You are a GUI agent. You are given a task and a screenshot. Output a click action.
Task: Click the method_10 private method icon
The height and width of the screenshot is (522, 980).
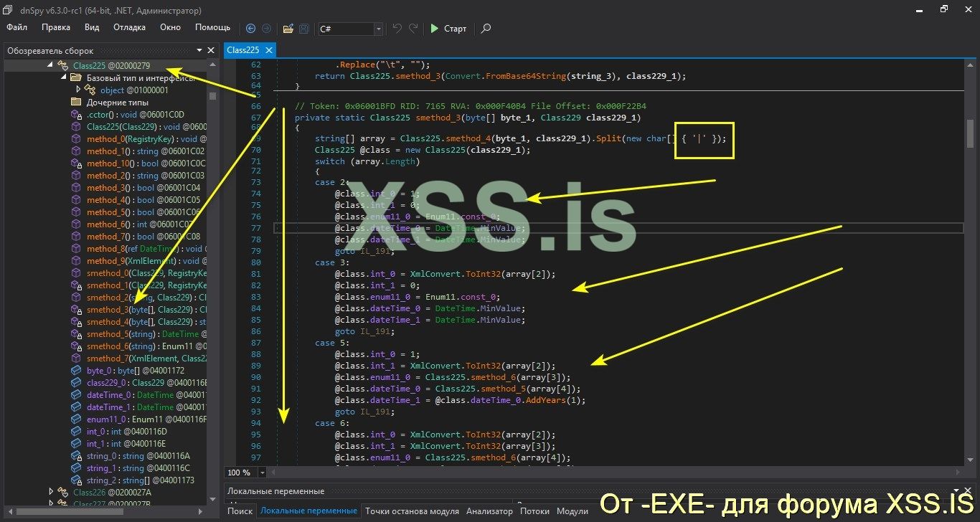tap(76, 163)
